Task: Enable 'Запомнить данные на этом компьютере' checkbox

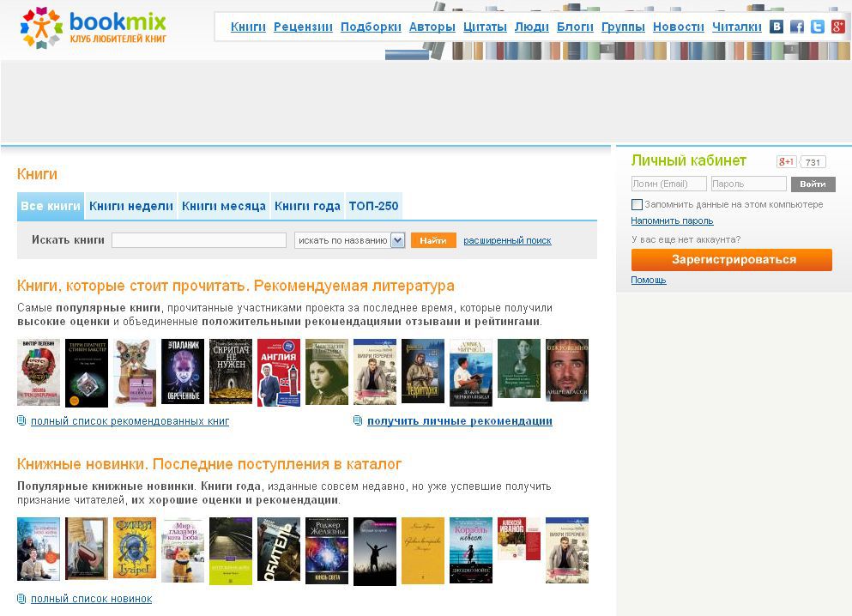Action: tap(637, 204)
